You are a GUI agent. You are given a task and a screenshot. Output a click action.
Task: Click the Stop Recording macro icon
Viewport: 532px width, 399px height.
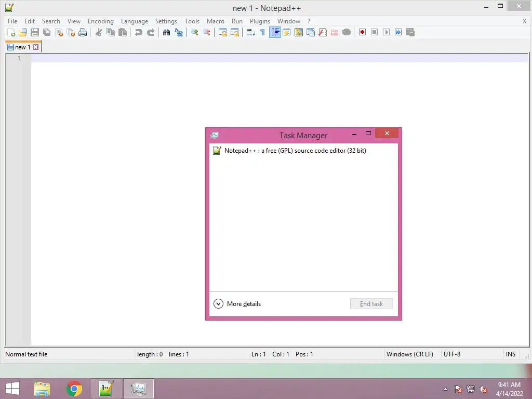374,32
